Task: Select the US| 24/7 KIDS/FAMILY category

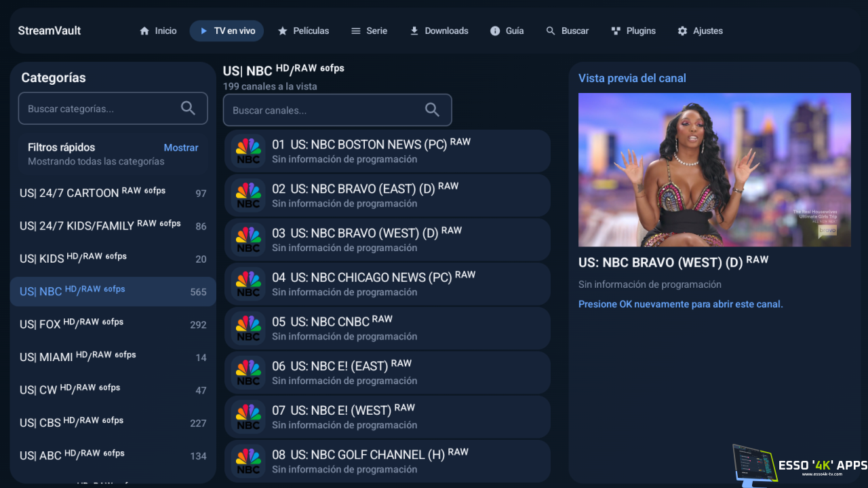Action: click(113, 225)
